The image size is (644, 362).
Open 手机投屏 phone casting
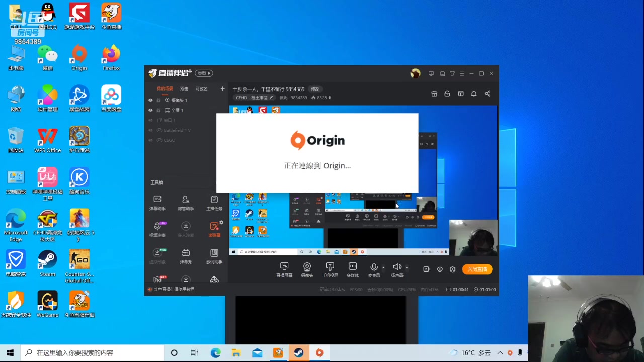[330, 269]
